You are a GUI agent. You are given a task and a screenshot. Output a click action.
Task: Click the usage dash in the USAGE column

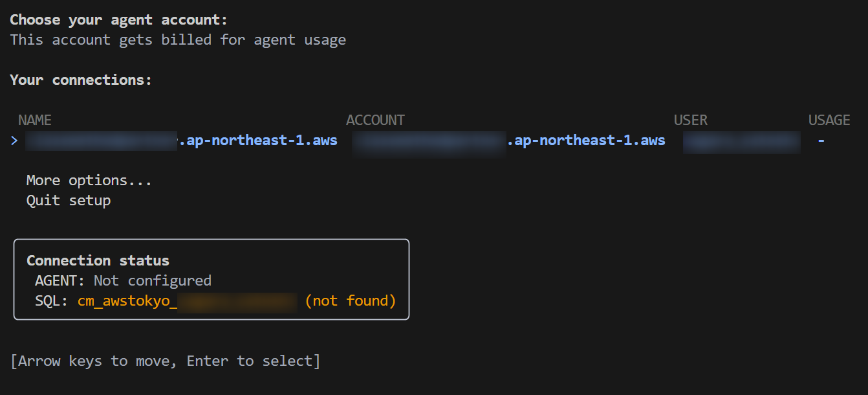(x=821, y=141)
